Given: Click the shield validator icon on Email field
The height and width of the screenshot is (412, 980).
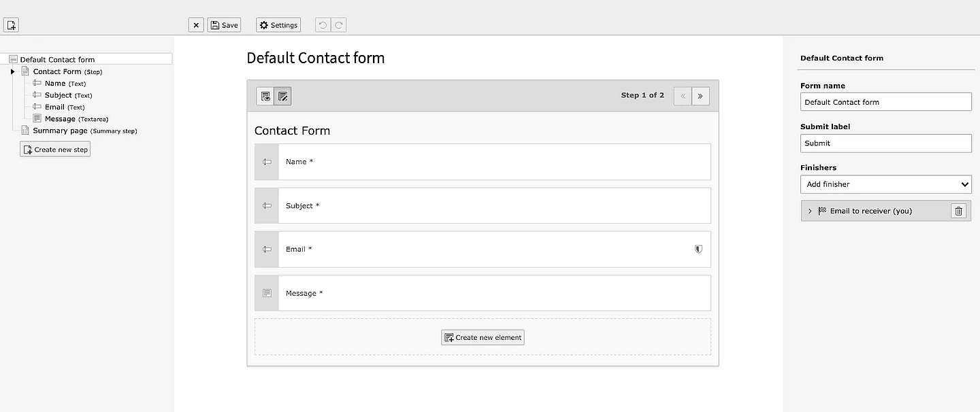Looking at the screenshot, I should tap(698, 249).
